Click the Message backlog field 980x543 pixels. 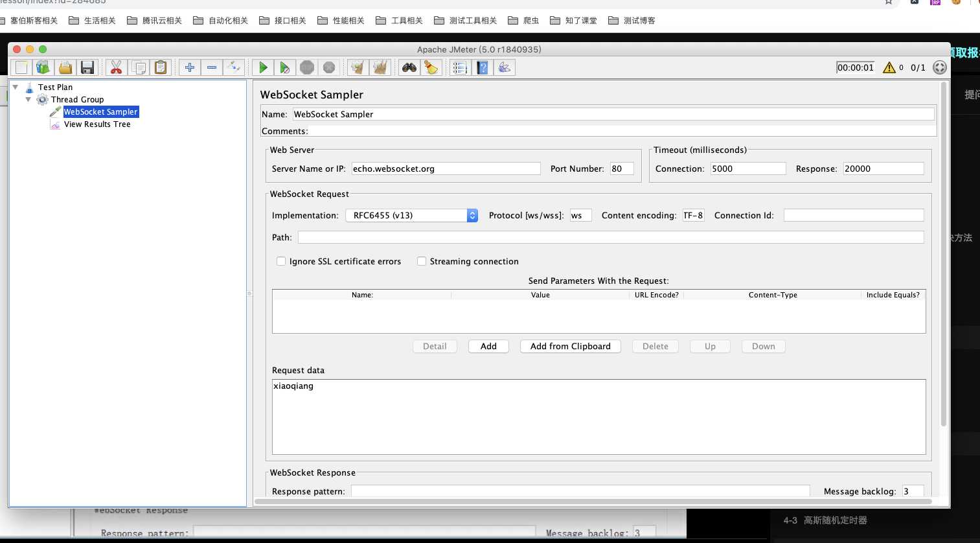tap(913, 491)
